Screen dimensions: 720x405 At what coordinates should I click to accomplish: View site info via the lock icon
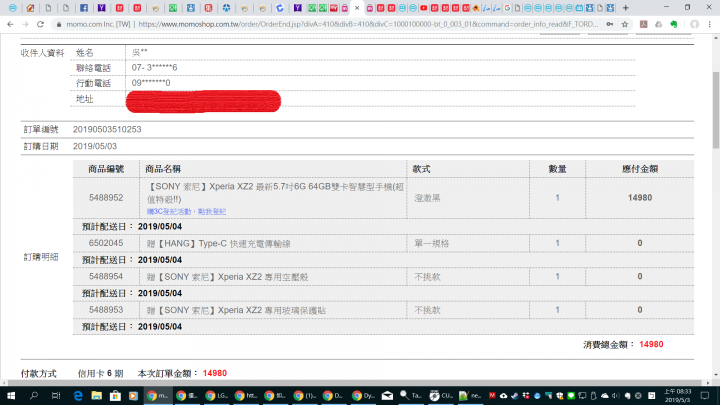point(59,24)
